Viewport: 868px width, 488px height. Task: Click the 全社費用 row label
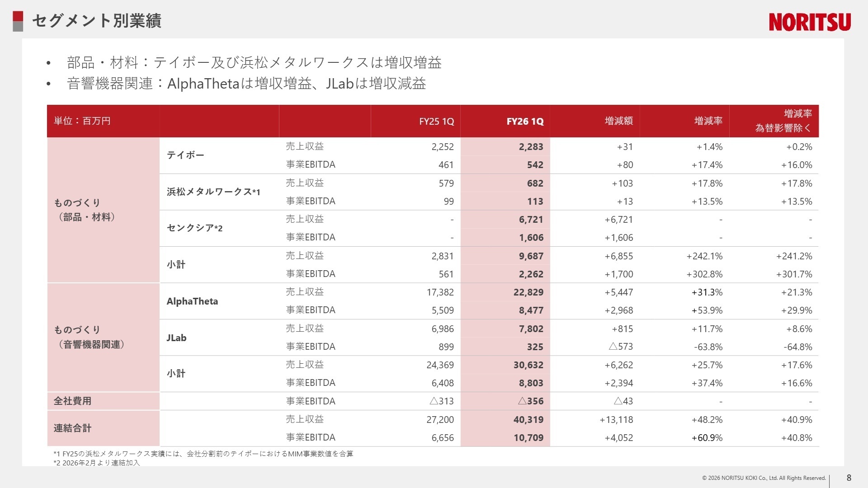(x=72, y=401)
